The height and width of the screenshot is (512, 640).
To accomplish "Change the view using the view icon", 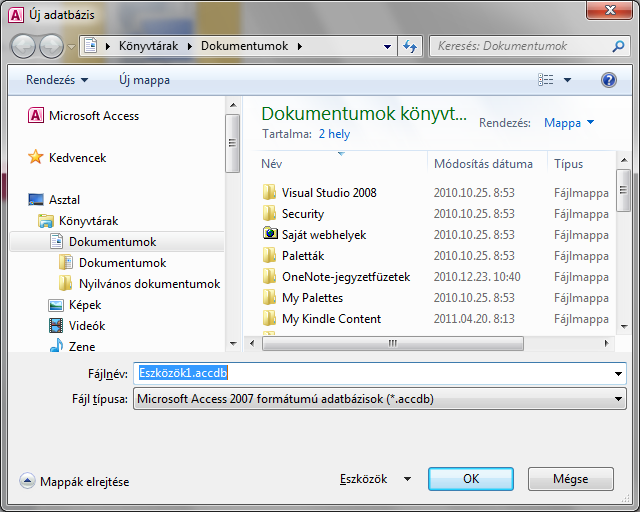I will (546, 80).
